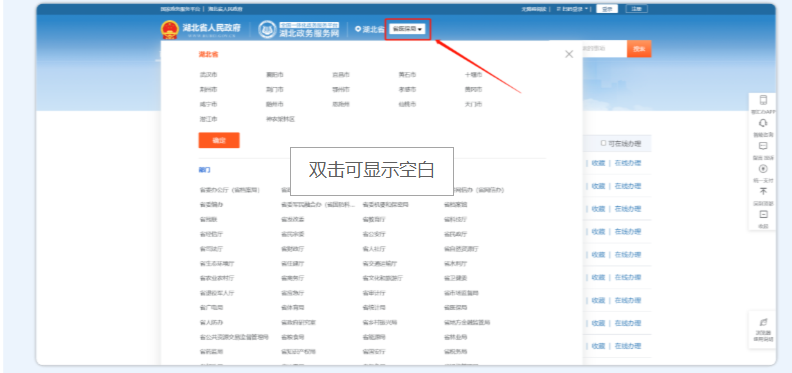
Task: Click the 湖北省 heading in the panel
Action: 208,54
